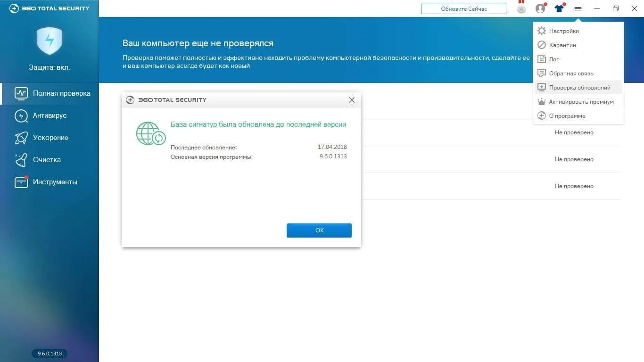
Task: Toggle the hamburger main menu
Action: tap(578, 8)
